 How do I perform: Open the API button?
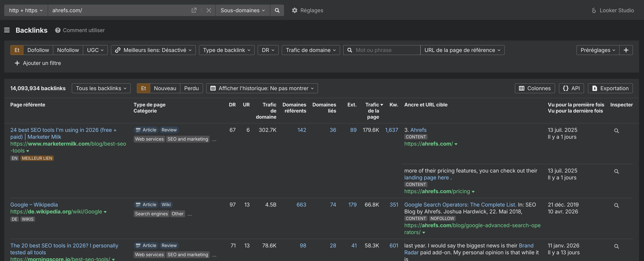(x=571, y=88)
